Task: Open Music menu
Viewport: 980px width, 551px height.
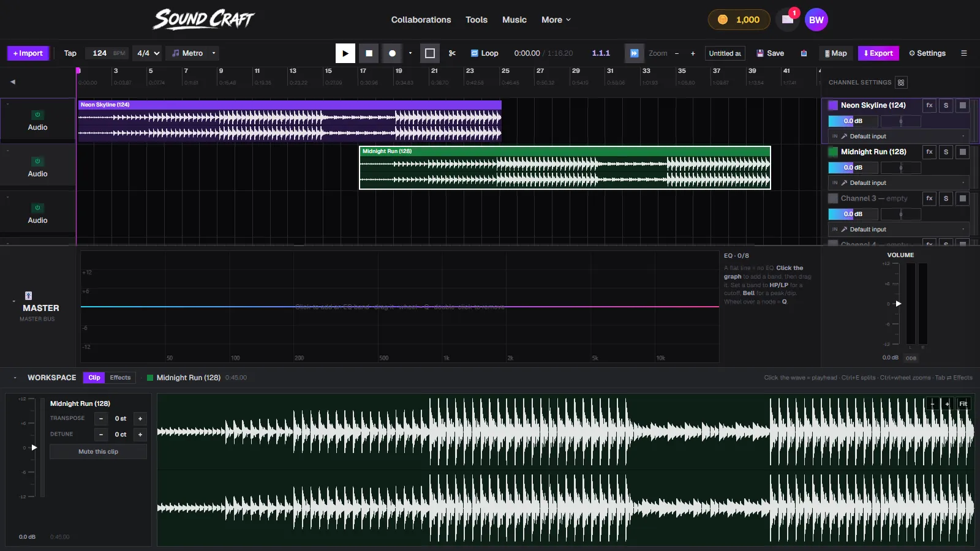Action: point(514,20)
